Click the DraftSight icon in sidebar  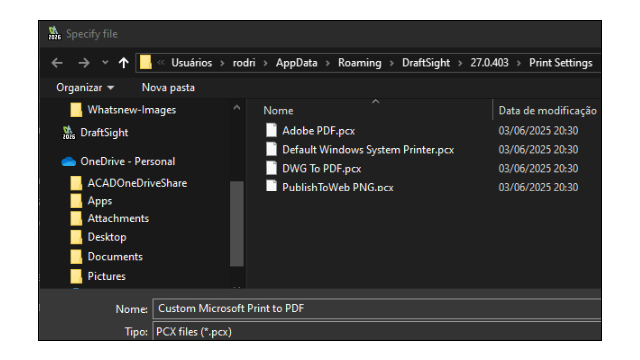point(69,133)
